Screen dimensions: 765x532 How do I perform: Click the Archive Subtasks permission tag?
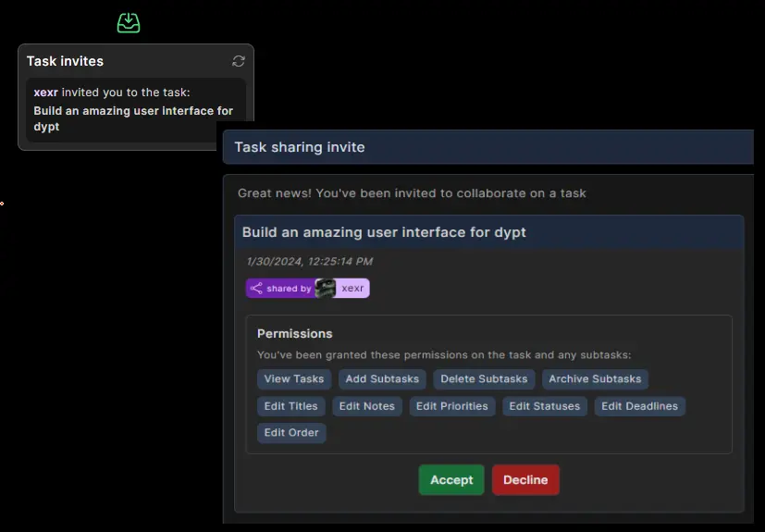595,379
